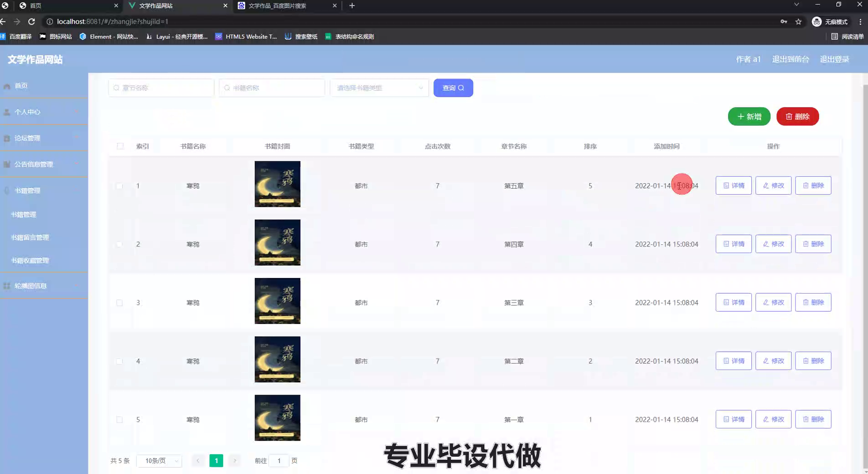Close the 文学作品网站 tab

pos(225,5)
